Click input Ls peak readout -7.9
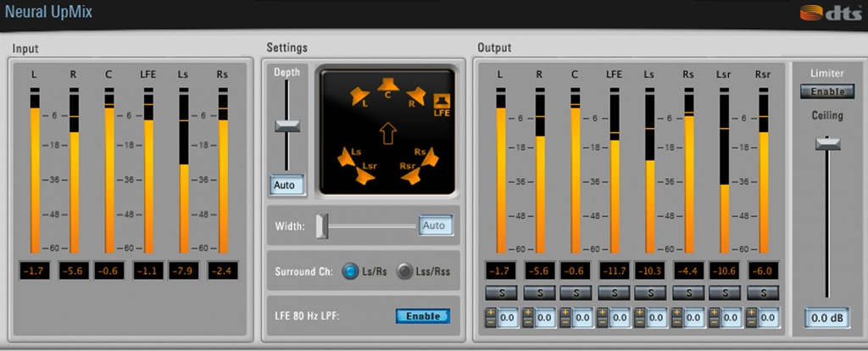 (x=184, y=270)
